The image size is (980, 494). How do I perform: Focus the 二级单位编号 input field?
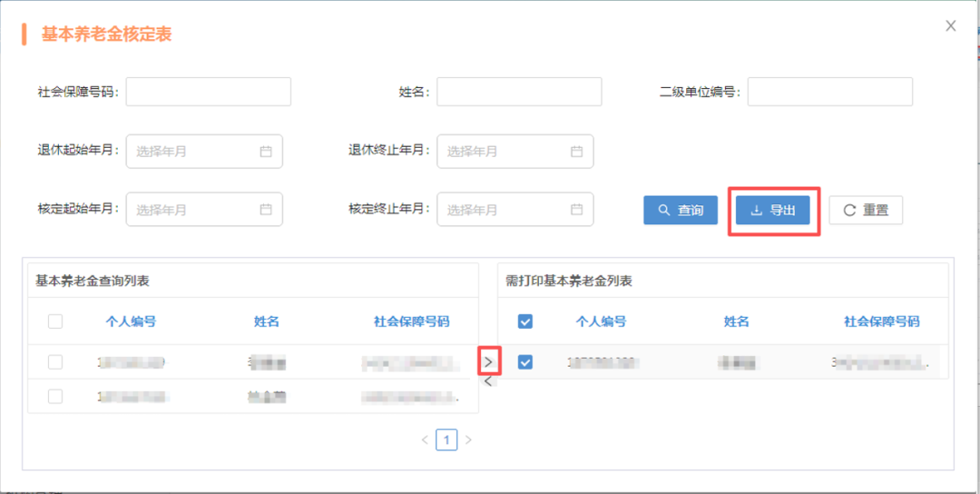pyautogui.click(x=830, y=92)
